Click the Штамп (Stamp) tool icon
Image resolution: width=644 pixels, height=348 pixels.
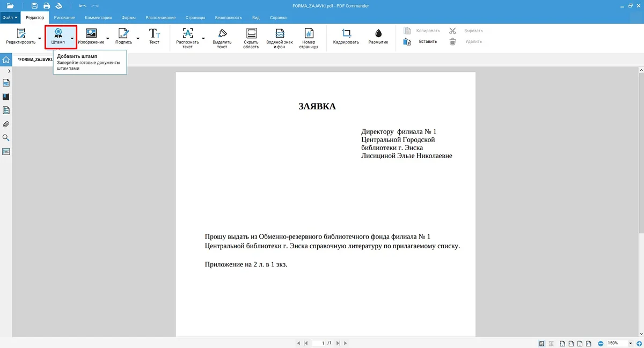pos(57,36)
